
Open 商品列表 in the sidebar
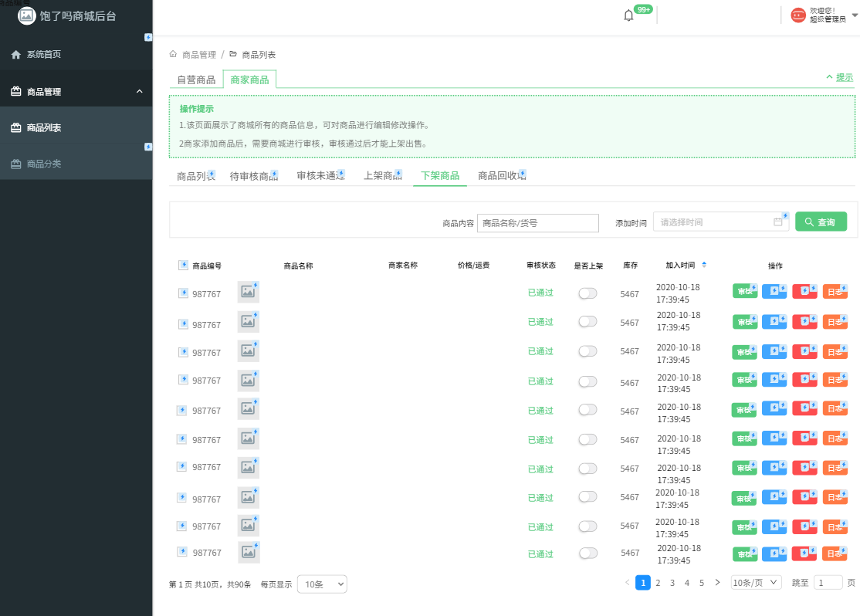[76, 128]
